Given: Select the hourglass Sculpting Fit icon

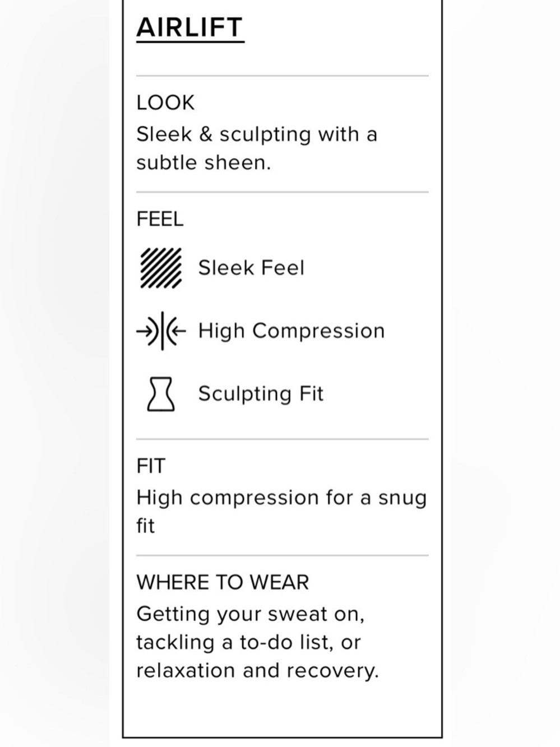Looking at the screenshot, I should click(161, 394).
